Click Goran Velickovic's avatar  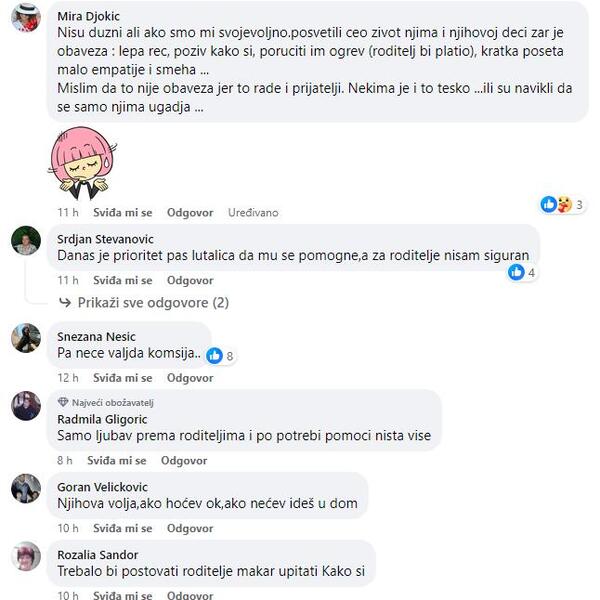(x=26, y=488)
